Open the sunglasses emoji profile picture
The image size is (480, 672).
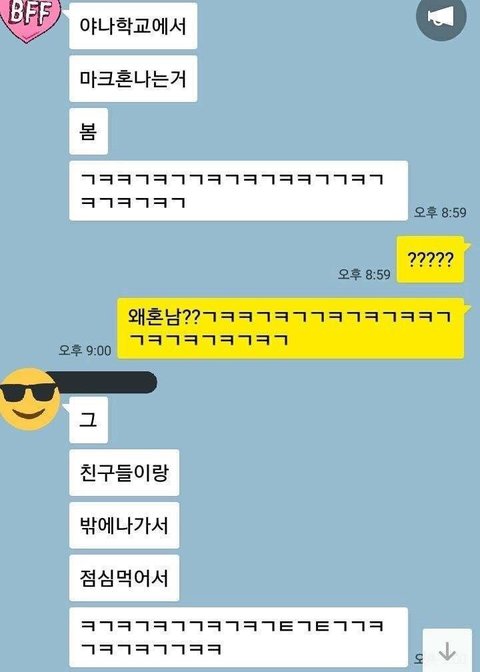click(x=29, y=399)
